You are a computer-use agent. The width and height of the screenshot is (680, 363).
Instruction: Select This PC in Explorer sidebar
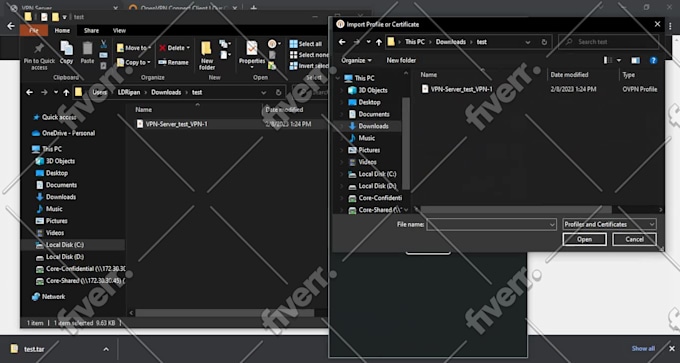coord(52,149)
